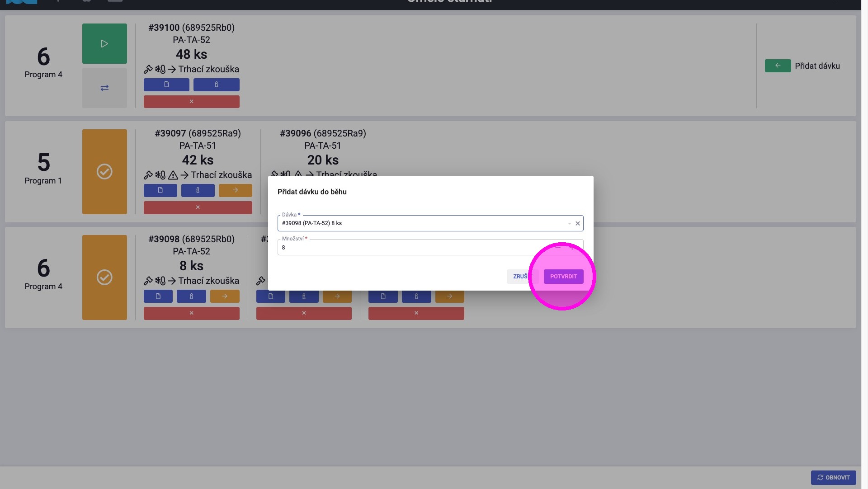The height and width of the screenshot is (489, 868).
Task: Open temperature icon for batch #39097
Action: coord(198,191)
